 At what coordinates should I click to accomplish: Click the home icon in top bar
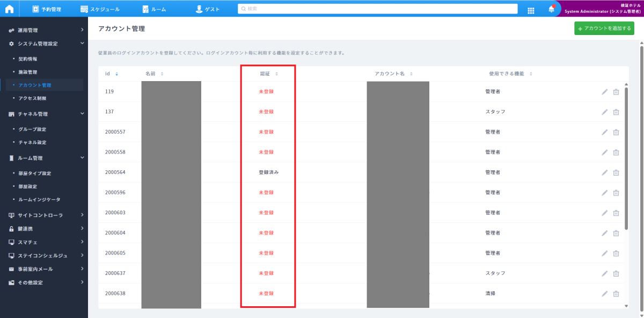9,9
